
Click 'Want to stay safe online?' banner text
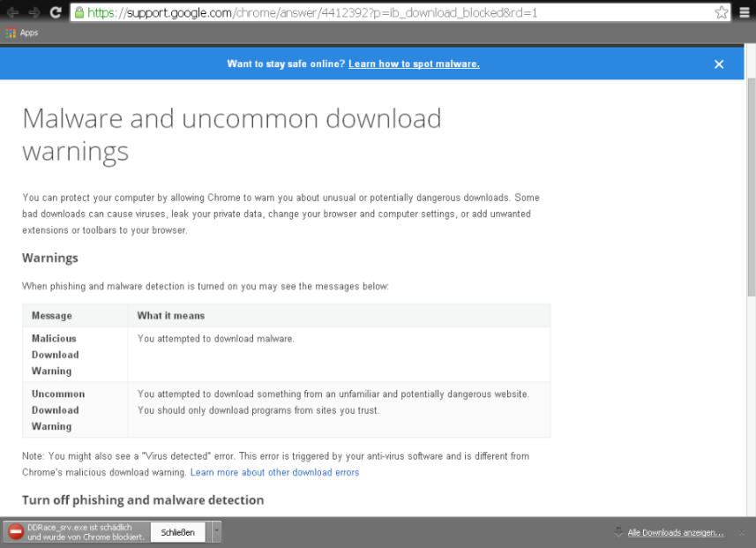pos(286,64)
